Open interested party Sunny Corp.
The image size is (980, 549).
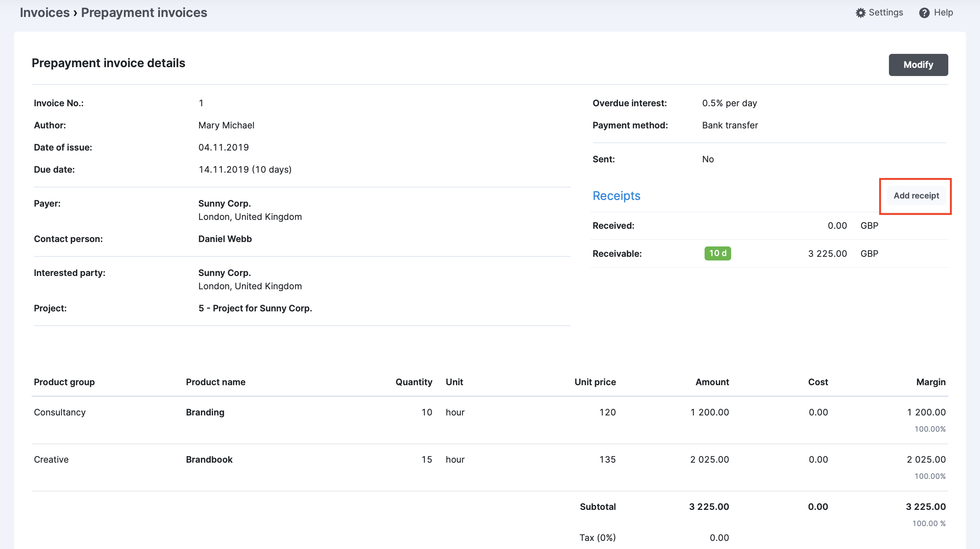click(x=225, y=273)
